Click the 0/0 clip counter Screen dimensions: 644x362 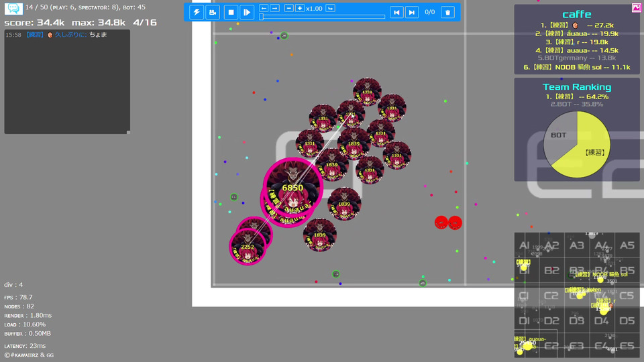tap(429, 12)
